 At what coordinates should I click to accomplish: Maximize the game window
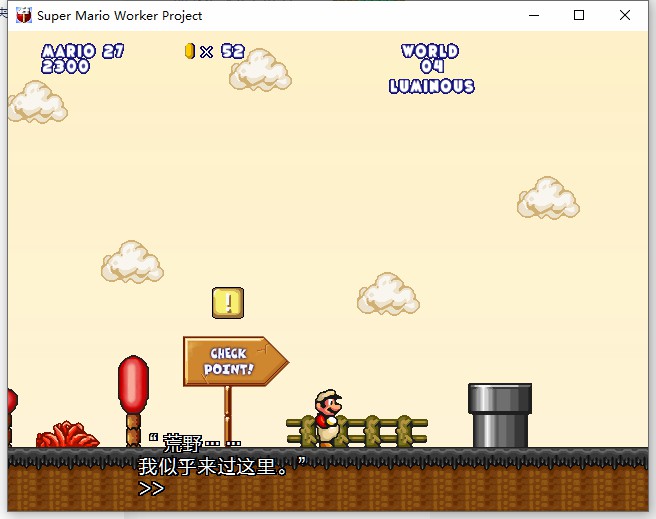coord(579,15)
